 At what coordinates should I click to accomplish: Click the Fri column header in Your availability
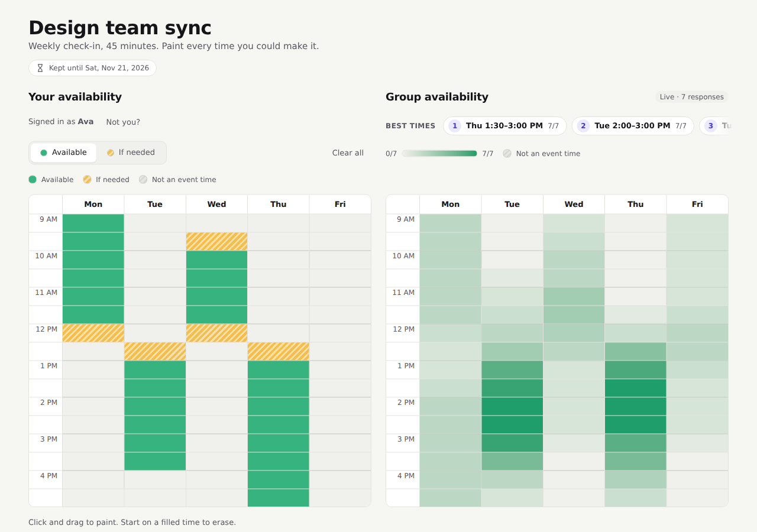coord(340,205)
